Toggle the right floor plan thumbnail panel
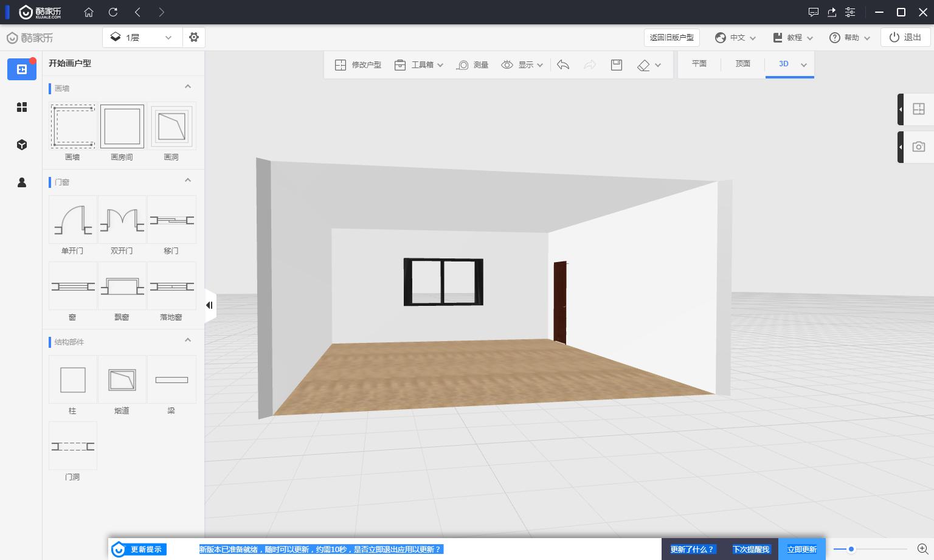934x560 pixels. pyautogui.click(x=918, y=109)
